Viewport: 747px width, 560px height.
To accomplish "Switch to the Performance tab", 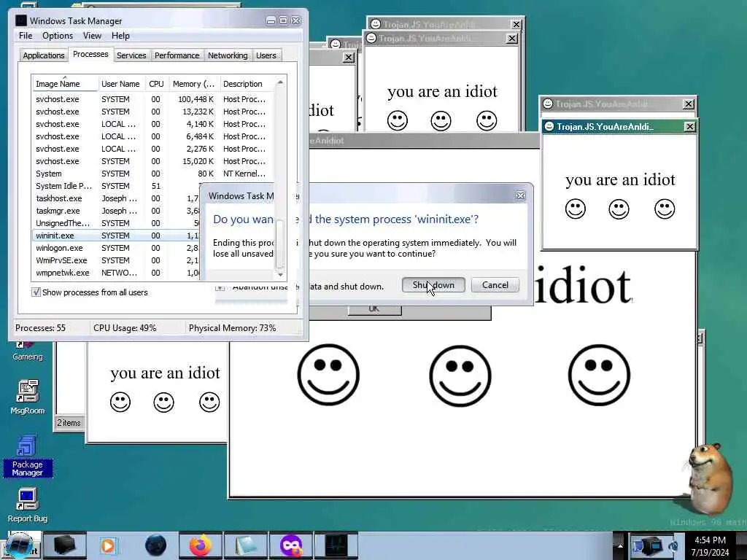I will (x=177, y=55).
